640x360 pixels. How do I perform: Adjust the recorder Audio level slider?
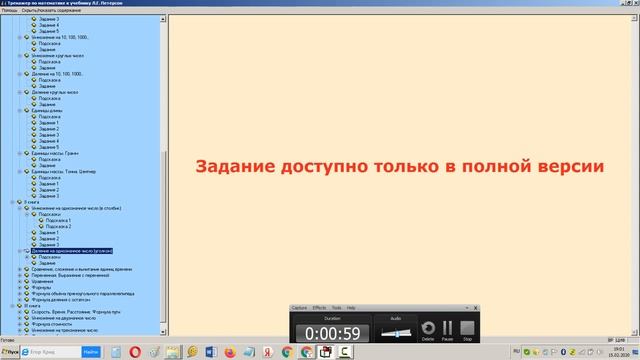[x=396, y=333]
